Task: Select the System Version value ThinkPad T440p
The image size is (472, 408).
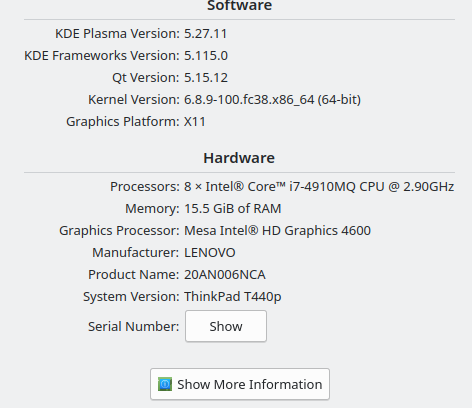Action: (x=233, y=297)
